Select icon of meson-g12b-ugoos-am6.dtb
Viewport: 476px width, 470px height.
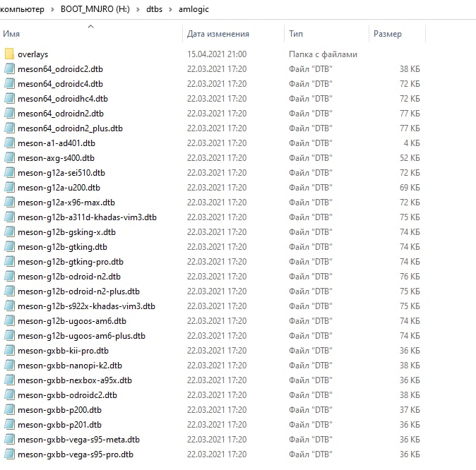tap(9, 321)
